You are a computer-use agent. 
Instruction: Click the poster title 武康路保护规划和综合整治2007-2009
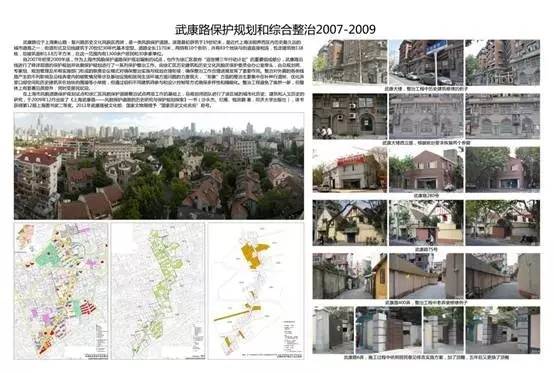click(x=275, y=29)
